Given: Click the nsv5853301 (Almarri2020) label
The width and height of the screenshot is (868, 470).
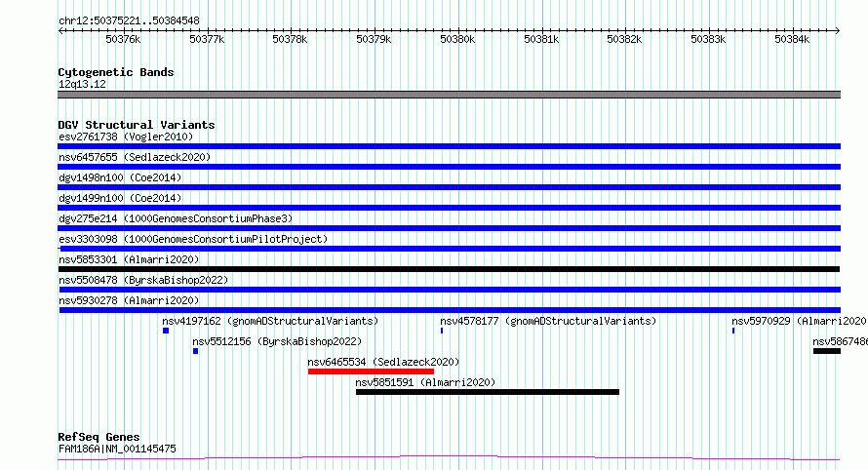Looking at the screenshot, I should point(129,259).
